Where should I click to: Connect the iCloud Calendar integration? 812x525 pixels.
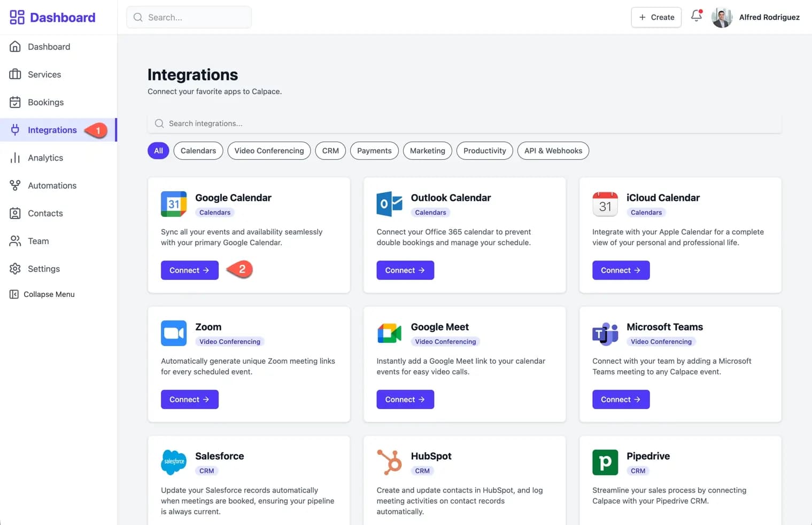tap(621, 270)
